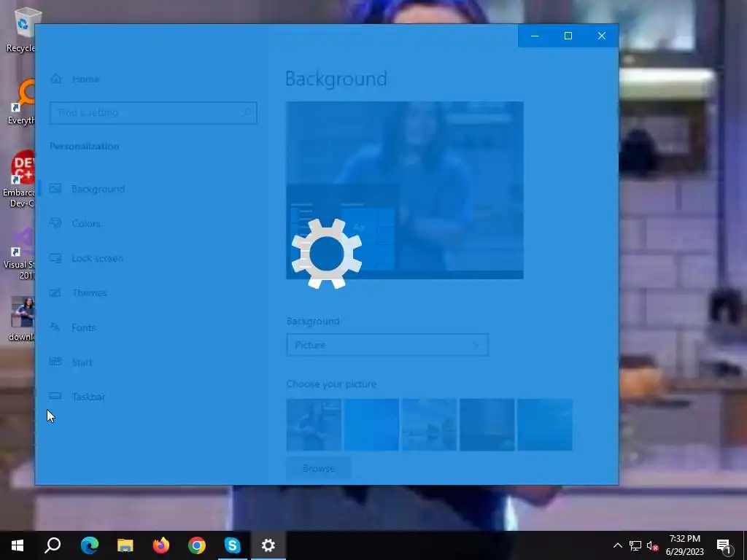Click the Browse button

[x=319, y=468]
